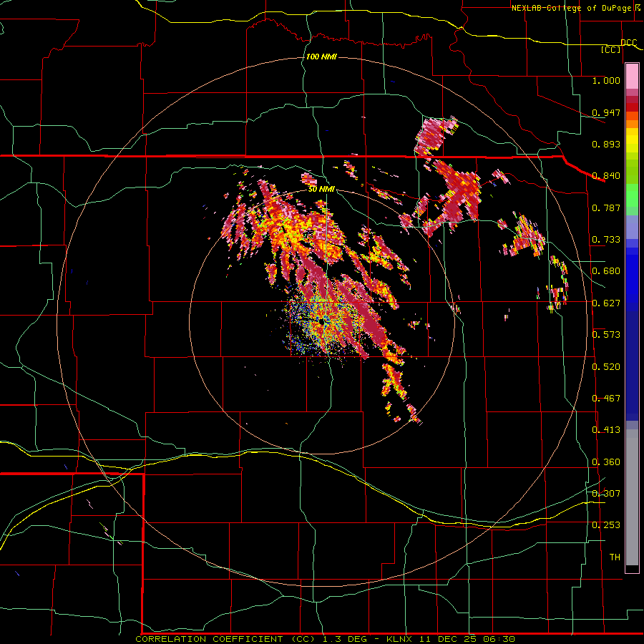Screen dimensions: 644x644
Task: Select the 0.680 legend value
Action: tap(606, 271)
